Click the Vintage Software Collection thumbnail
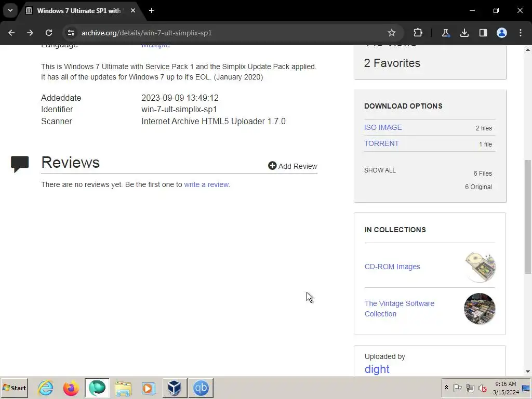This screenshot has height=399, width=532. click(480, 309)
